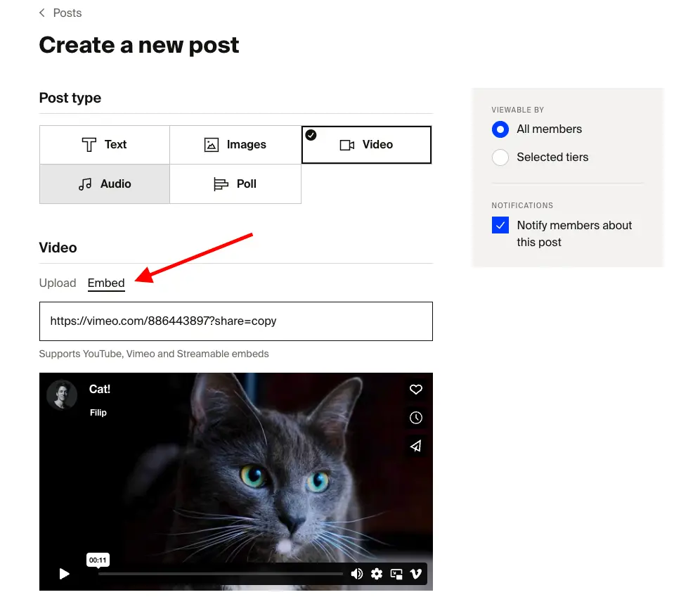
Task: Uncheck Notify members about this post
Action: click(500, 225)
